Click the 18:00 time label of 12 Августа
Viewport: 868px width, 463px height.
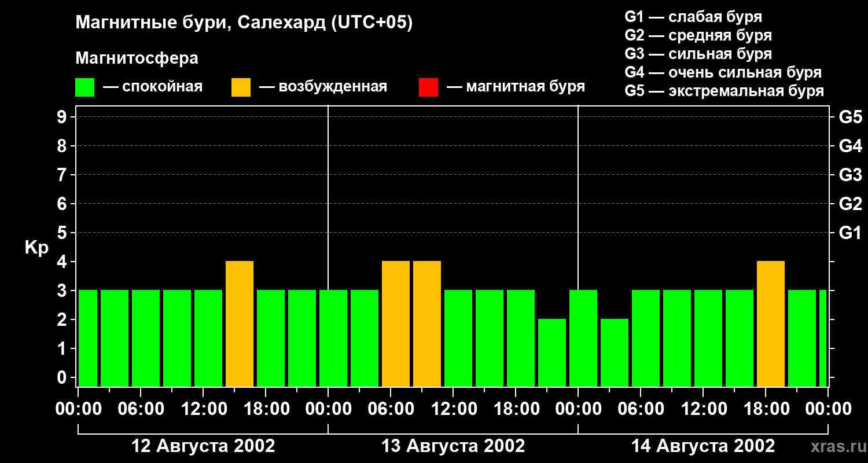click(266, 409)
